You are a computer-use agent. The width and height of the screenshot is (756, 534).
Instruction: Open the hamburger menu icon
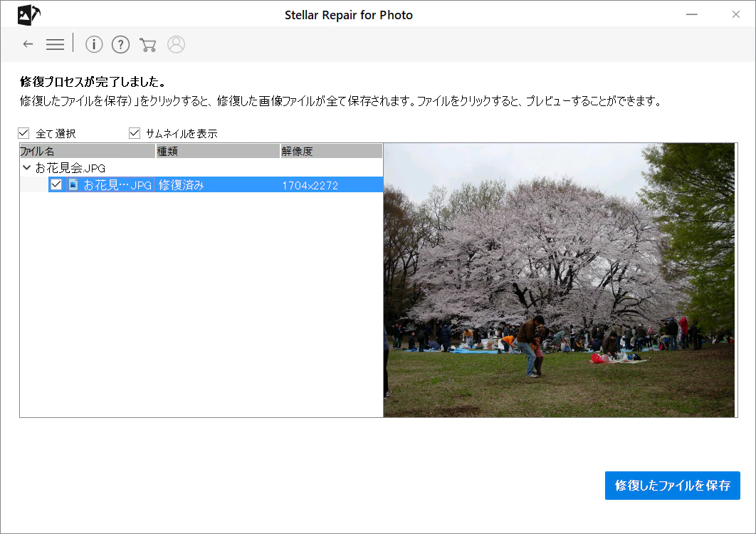55,44
